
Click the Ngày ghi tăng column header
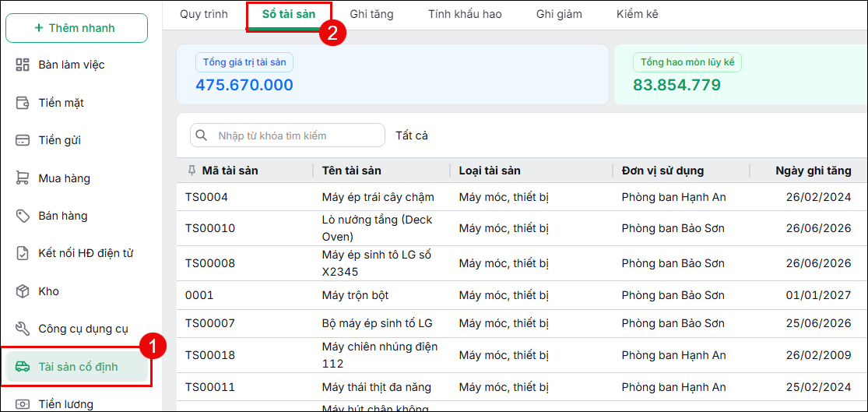pyautogui.click(x=814, y=171)
